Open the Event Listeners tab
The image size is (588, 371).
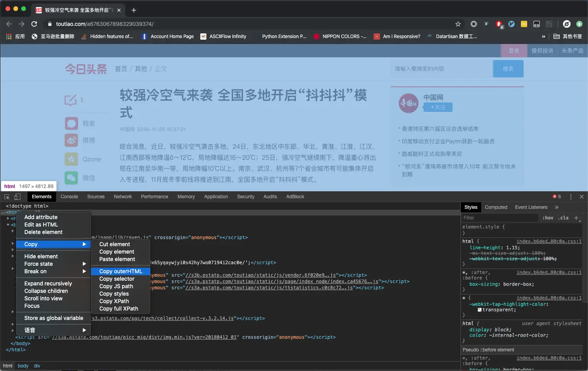(531, 207)
